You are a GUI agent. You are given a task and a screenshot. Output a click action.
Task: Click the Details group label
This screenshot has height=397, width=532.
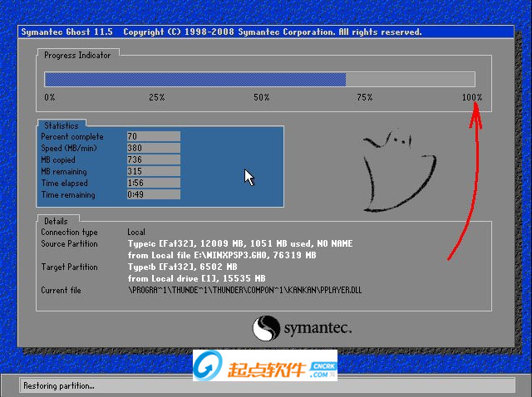(x=56, y=221)
